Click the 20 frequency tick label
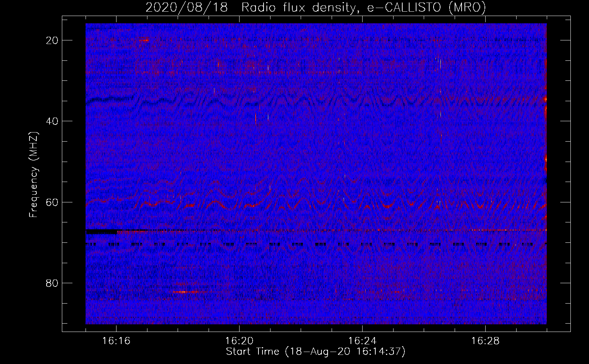 (52, 40)
